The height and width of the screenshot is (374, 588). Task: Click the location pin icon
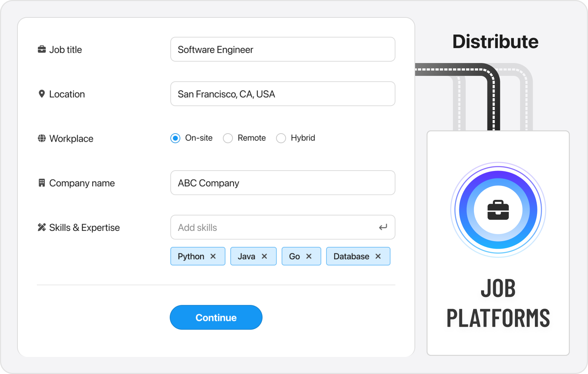tap(42, 94)
